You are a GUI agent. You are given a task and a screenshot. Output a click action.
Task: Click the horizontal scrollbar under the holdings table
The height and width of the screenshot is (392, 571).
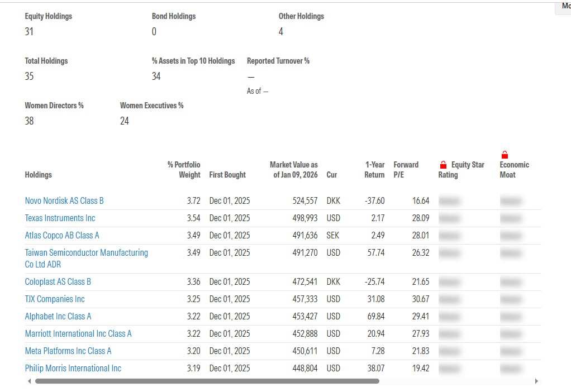click(207, 381)
